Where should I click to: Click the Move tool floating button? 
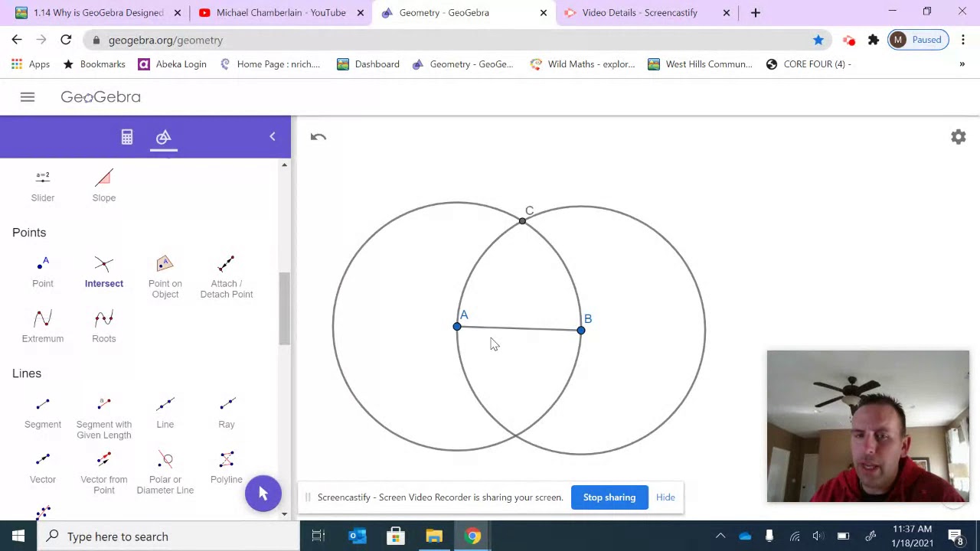pyautogui.click(x=263, y=494)
